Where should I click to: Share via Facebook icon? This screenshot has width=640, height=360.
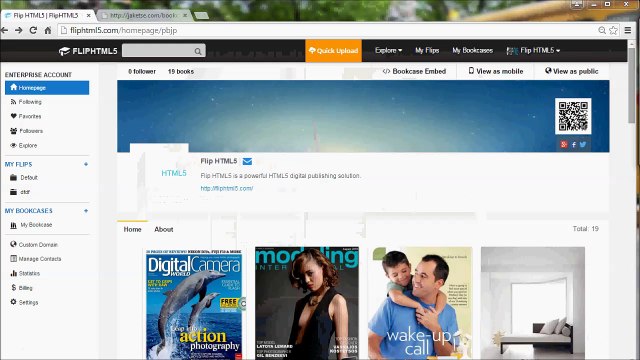pyautogui.click(x=573, y=144)
